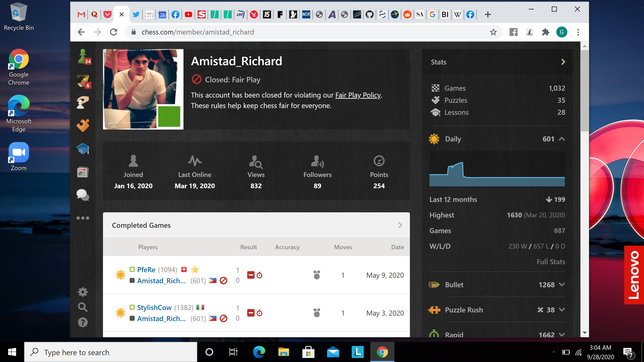Viewport: 644px width, 362px height.
Task: Open the Stats panel arrow
Action: (x=563, y=62)
